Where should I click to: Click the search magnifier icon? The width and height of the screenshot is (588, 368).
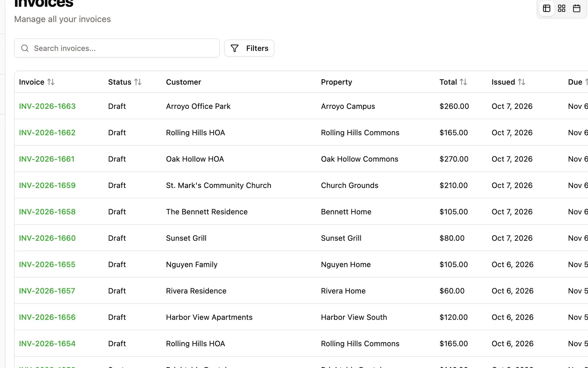(x=25, y=48)
